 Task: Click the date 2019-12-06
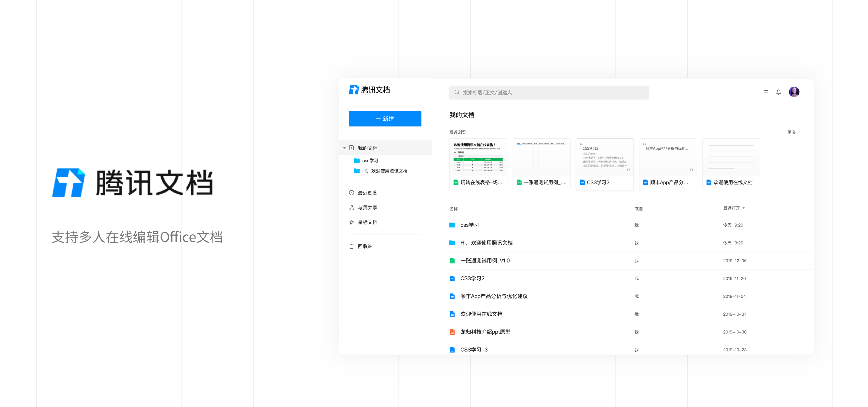735,261
